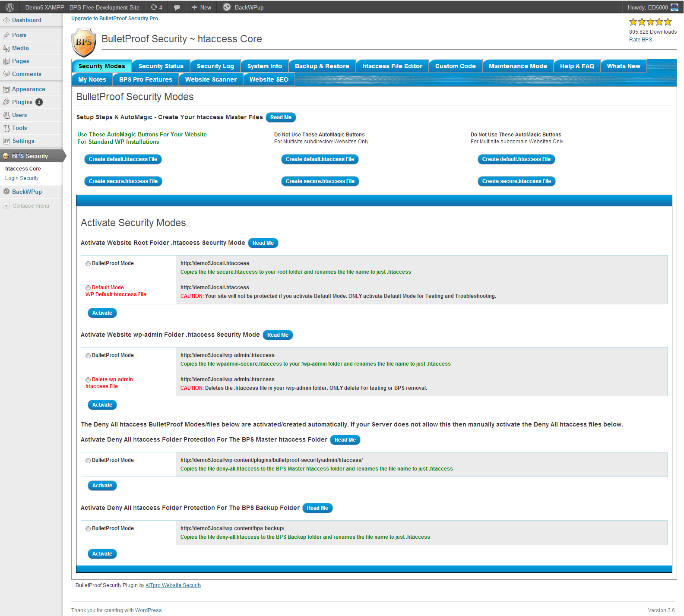Open the My Notes tab
This screenshot has width=684, height=616.
point(92,79)
